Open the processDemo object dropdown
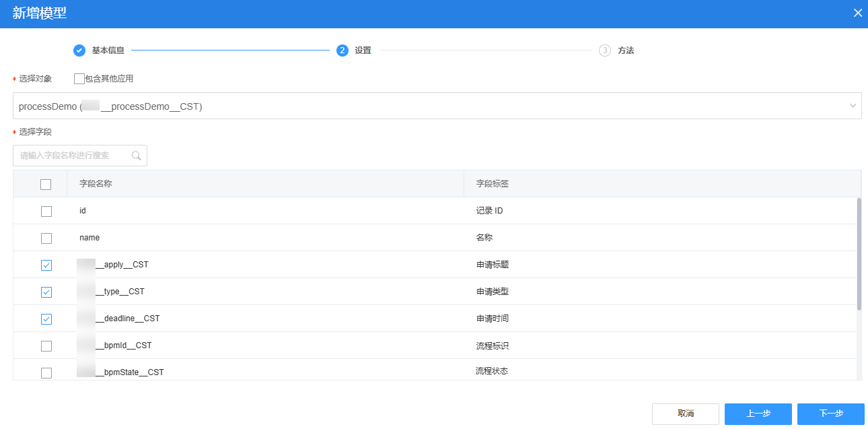The image size is (868, 429). (437, 106)
